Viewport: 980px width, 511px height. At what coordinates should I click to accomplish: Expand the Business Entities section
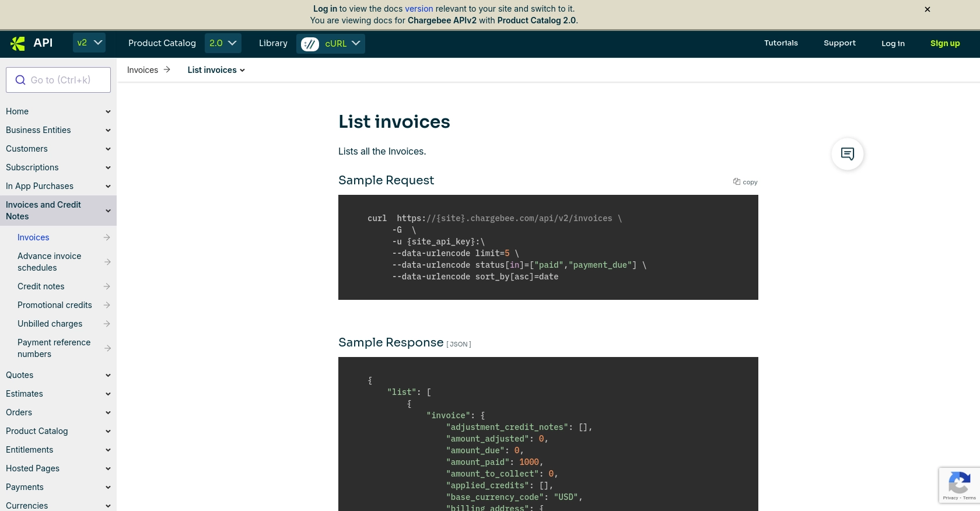click(108, 130)
